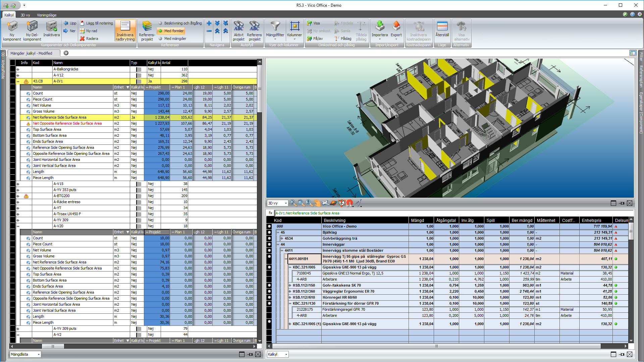644x362 pixels.
Task: Collapse the A-IV1 row
Action: click(x=18, y=81)
